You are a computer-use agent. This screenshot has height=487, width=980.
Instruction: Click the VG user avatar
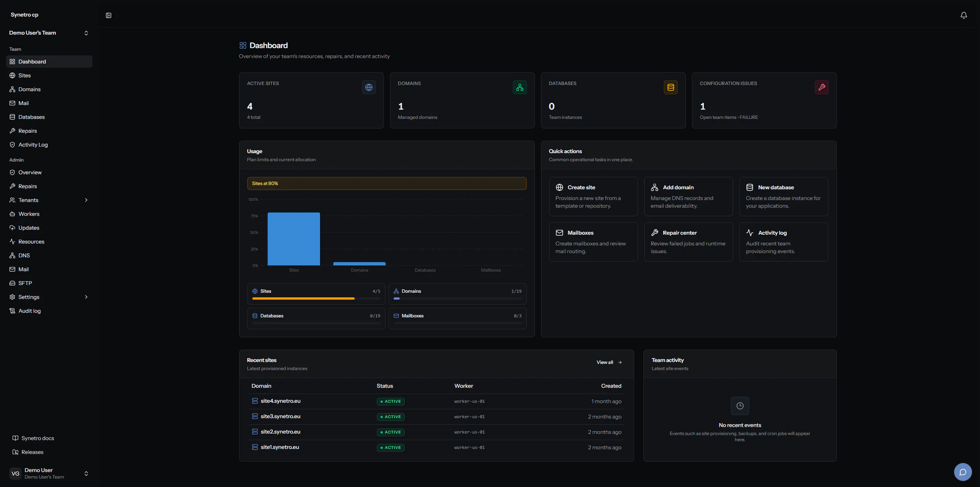point(15,474)
